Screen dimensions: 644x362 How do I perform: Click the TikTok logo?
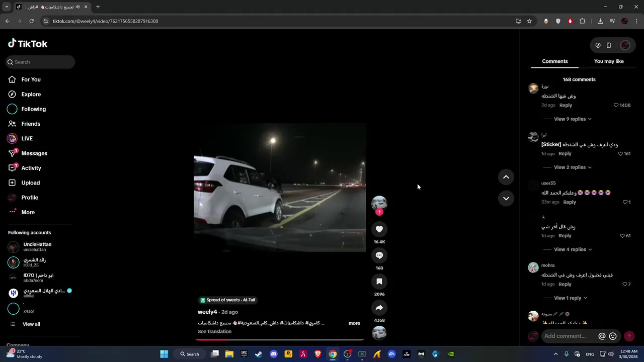coord(28,44)
